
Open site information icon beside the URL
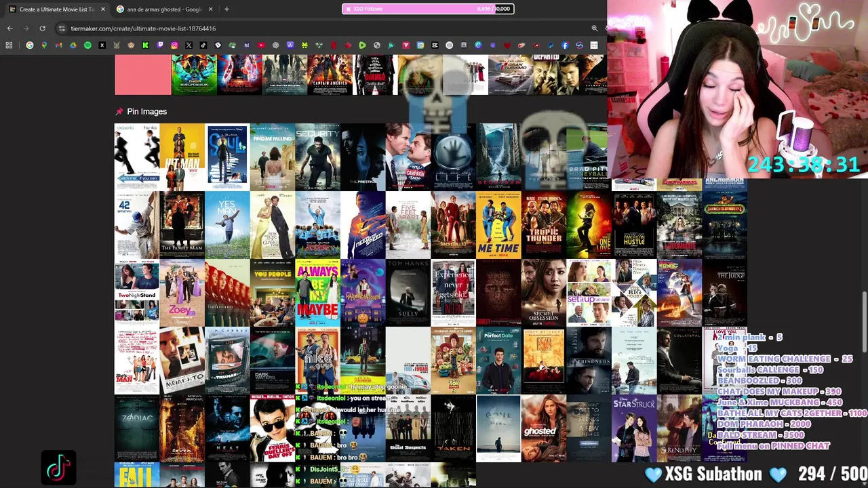point(62,28)
